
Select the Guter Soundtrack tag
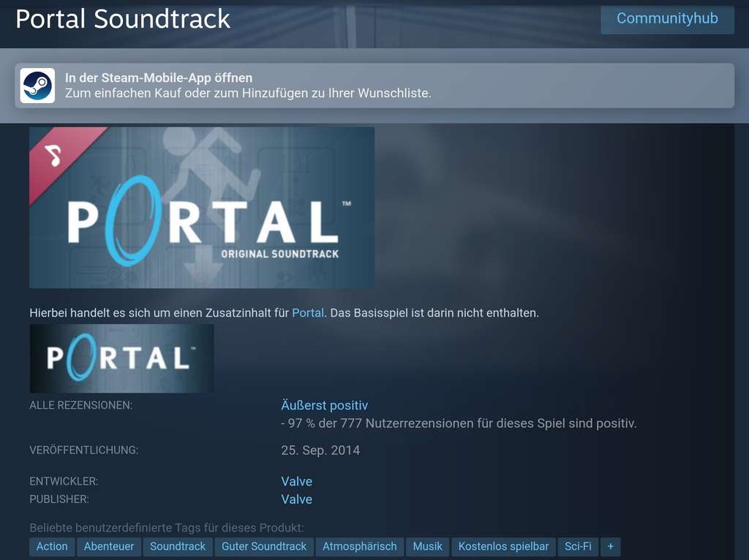click(264, 546)
